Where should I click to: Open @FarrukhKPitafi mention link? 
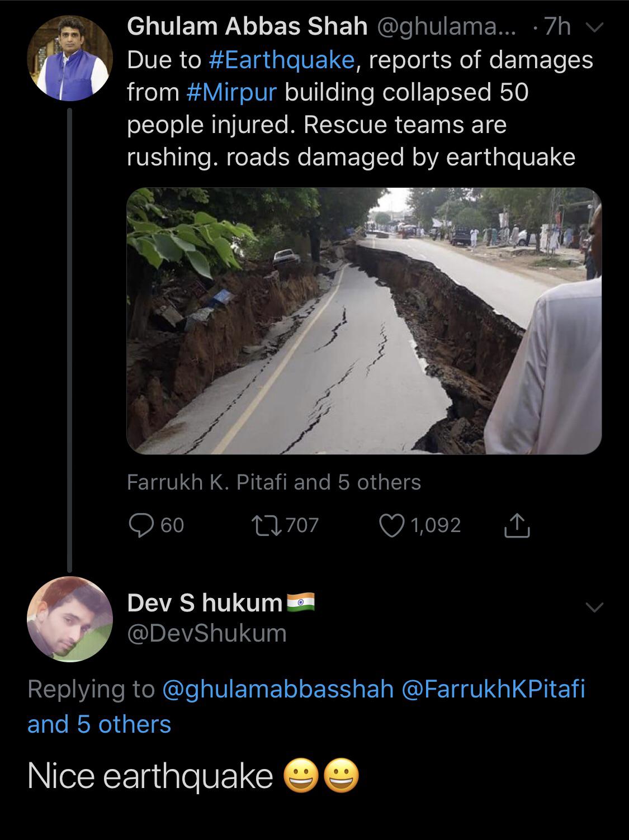point(494,689)
